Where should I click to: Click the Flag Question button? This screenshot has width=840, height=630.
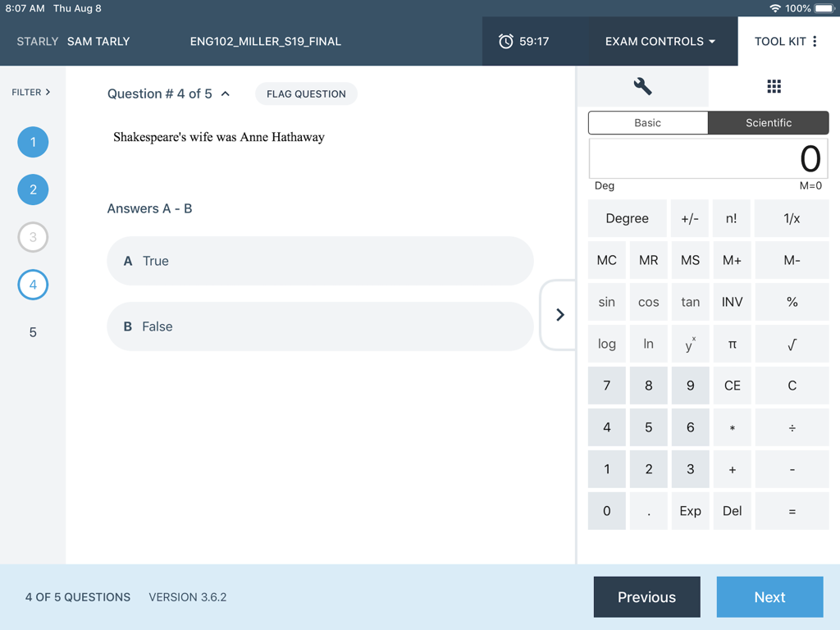[x=306, y=94]
